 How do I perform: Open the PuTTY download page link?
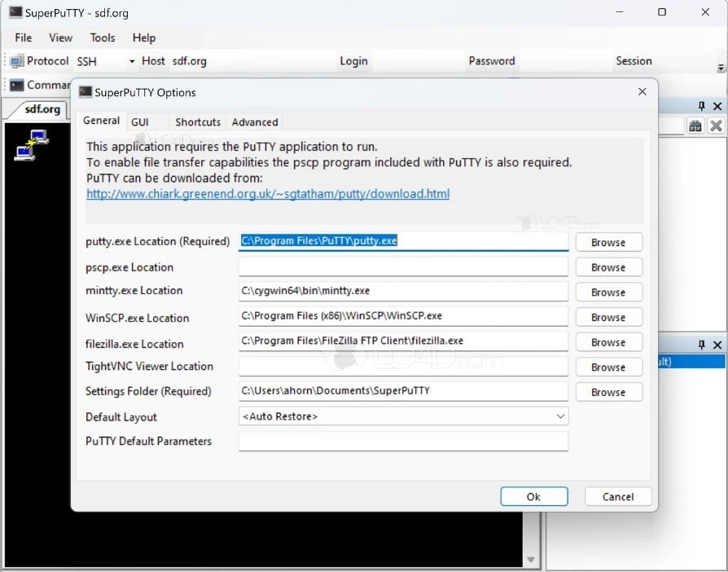click(268, 194)
